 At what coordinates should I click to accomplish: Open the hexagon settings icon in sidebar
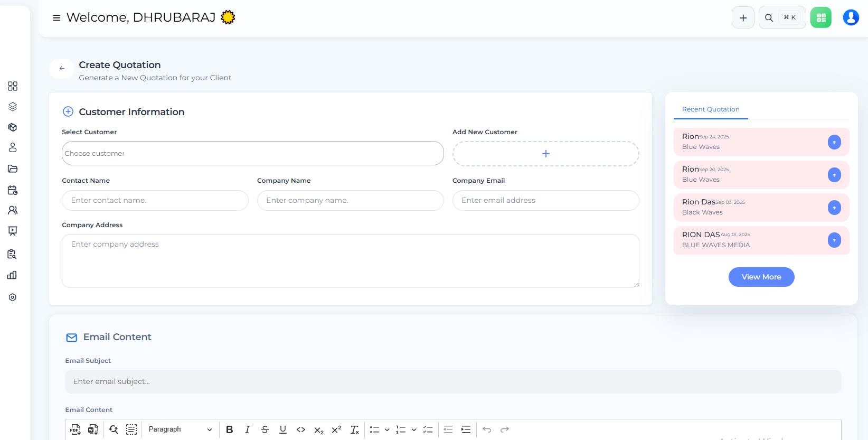pos(13,297)
